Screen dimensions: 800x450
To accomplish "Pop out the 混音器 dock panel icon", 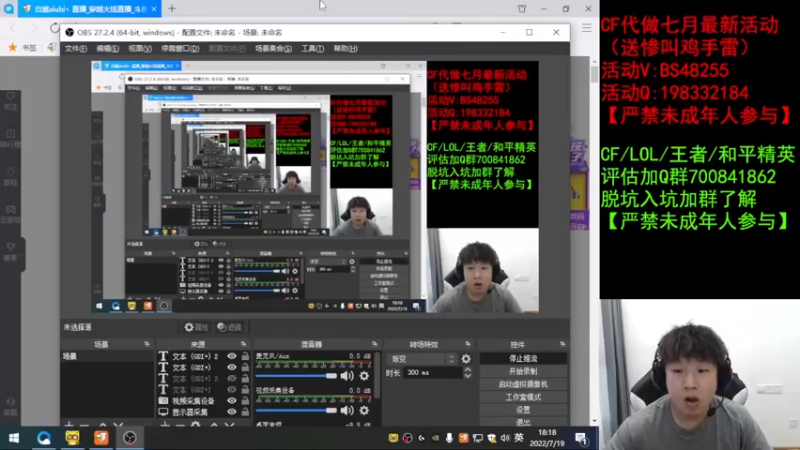I will 374,344.
